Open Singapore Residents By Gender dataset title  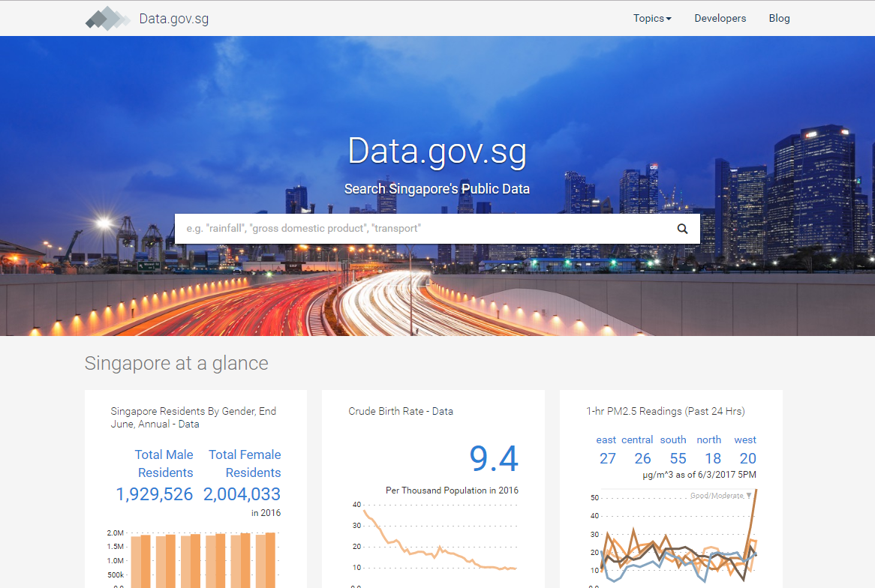click(193, 417)
